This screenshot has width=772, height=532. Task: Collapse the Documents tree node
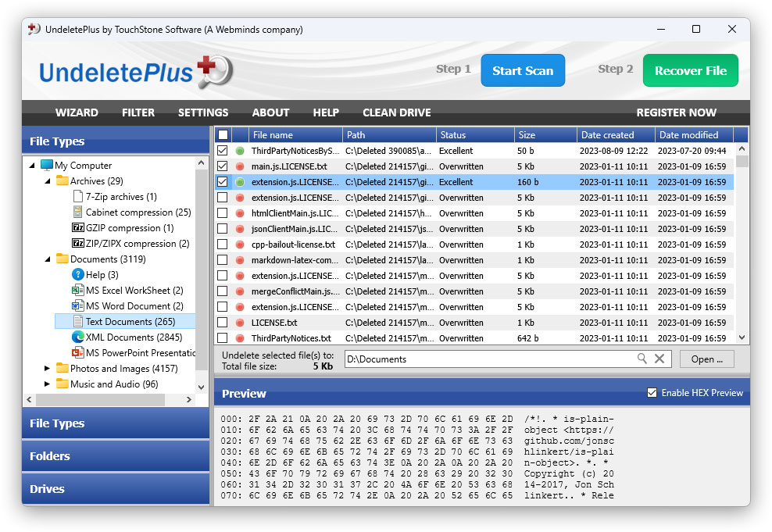coord(48,259)
